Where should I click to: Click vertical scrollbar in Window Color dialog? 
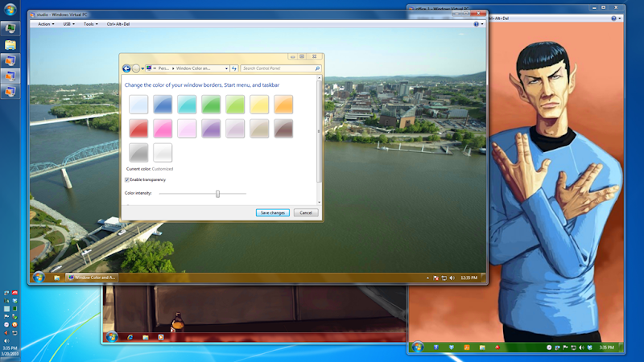point(319,131)
